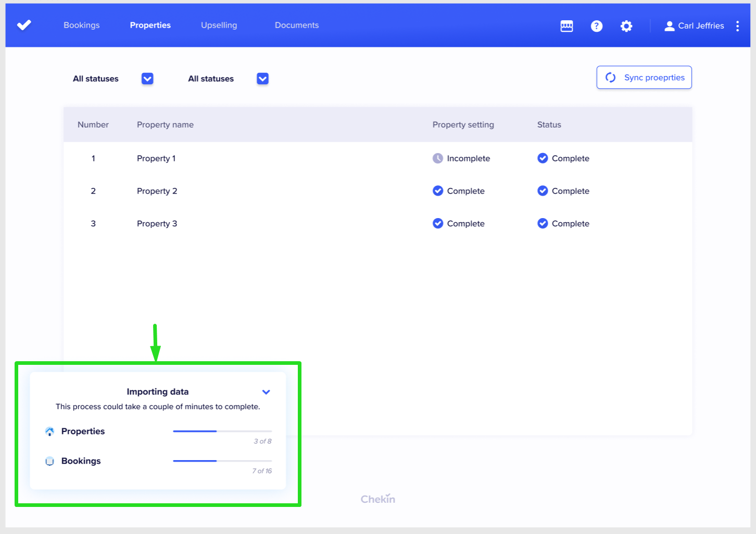Viewport: 756px width, 534px height.
Task: Go to the Bookings tab
Action: point(82,25)
